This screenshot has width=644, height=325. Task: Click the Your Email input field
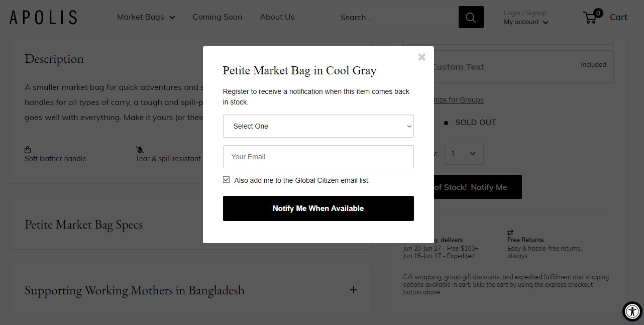pyautogui.click(x=318, y=157)
